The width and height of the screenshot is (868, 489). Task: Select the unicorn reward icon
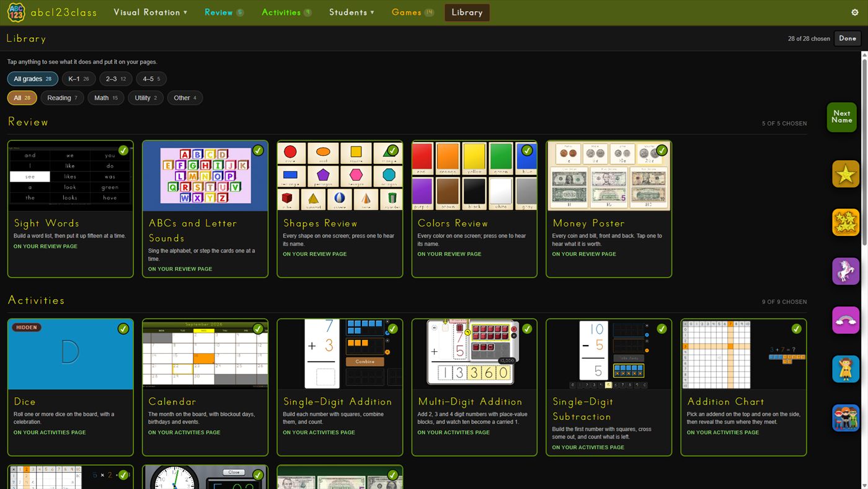coord(846,271)
